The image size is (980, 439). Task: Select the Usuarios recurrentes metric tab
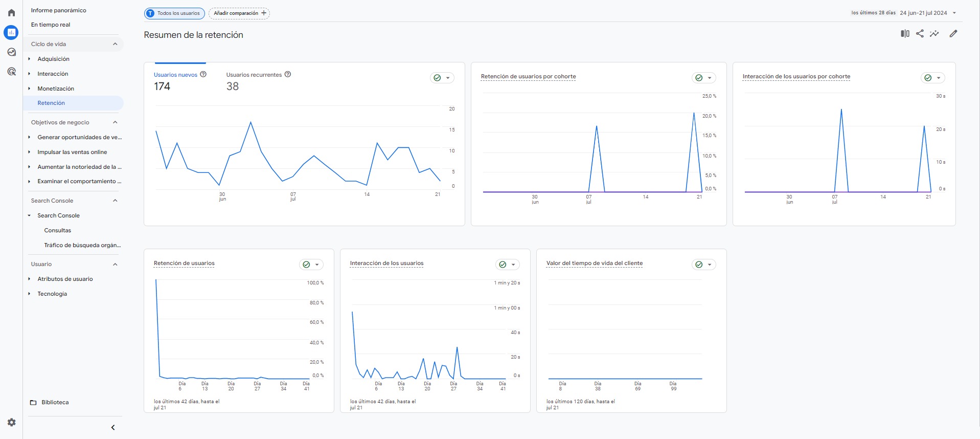coord(254,75)
